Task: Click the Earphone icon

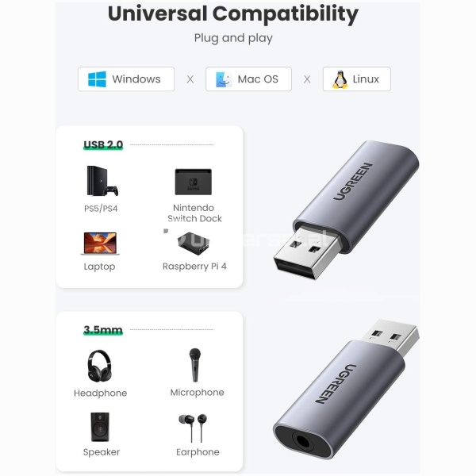Action: (x=193, y=428)
